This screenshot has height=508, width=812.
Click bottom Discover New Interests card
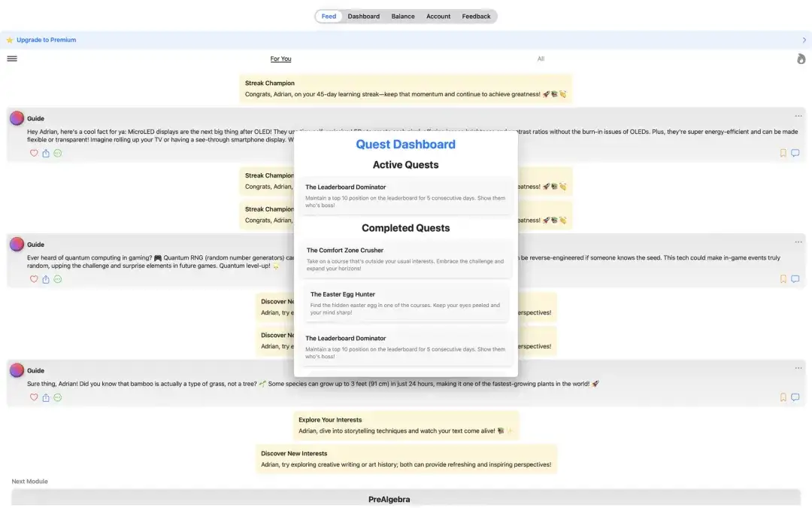[x=406, y=459]
